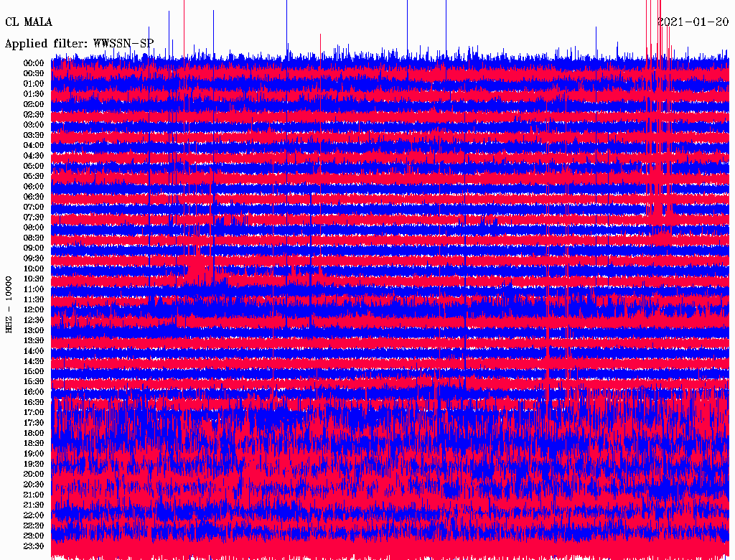Select the 09:00 time marker

tap(34, 248)
